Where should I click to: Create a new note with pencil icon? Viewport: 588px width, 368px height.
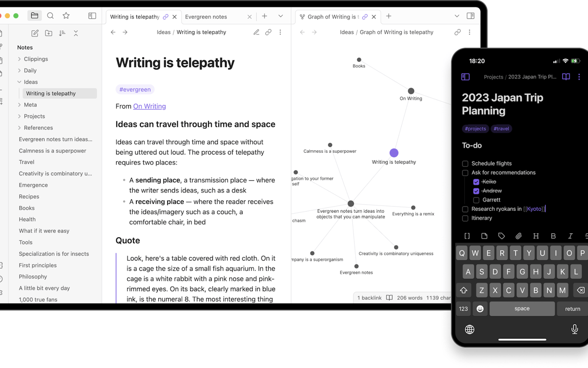point(35,33)
